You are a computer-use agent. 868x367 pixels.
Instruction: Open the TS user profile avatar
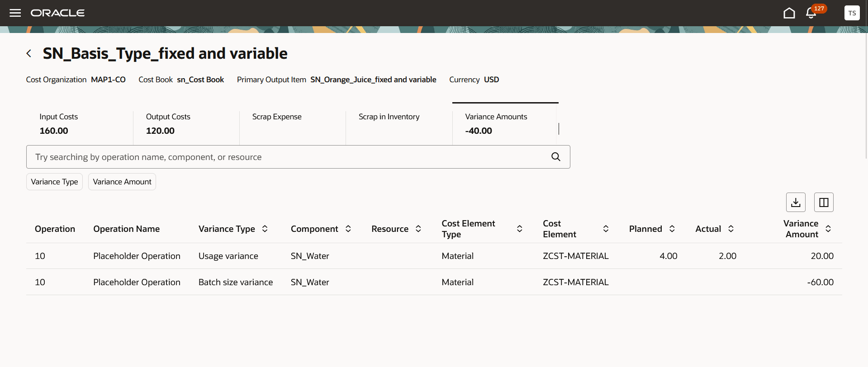click(x=852, y=13)
